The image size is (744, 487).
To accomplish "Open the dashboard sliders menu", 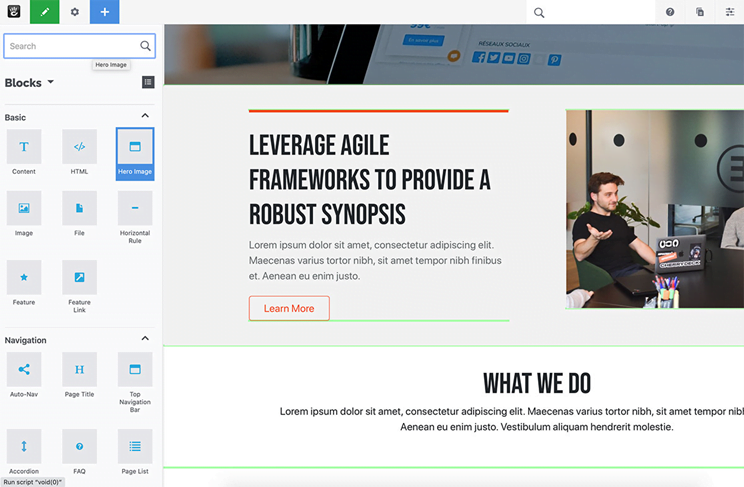I will (x=729, y=12).
